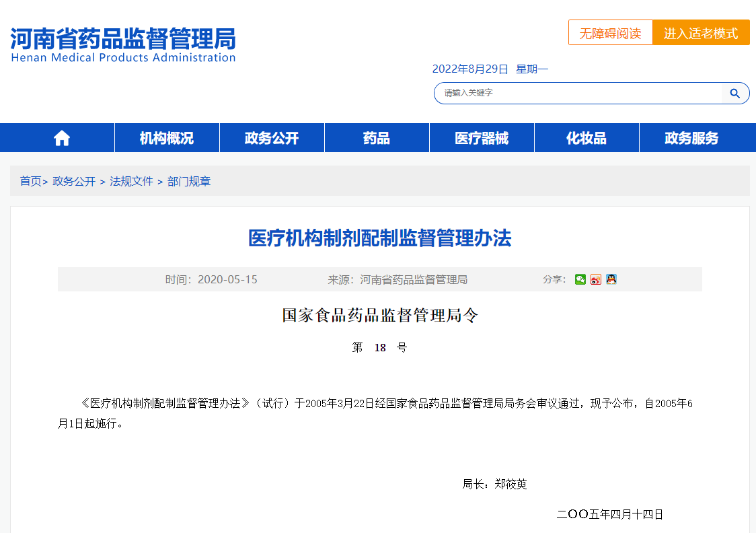The width and height of the screenshot is (756, 533).
Task: Select 化妆品 in the navigation bar
Action: pyautogui.click(x=587, y=138)
